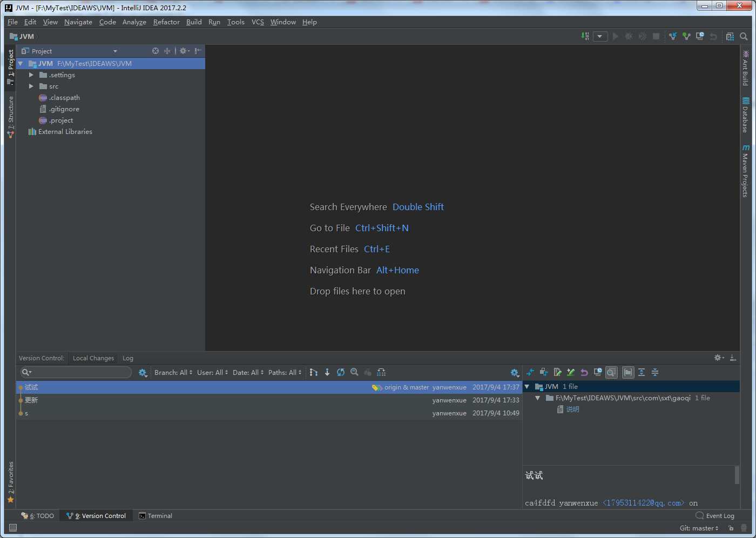Open the VCS menu
756x538 pixels.
point(258,22)
